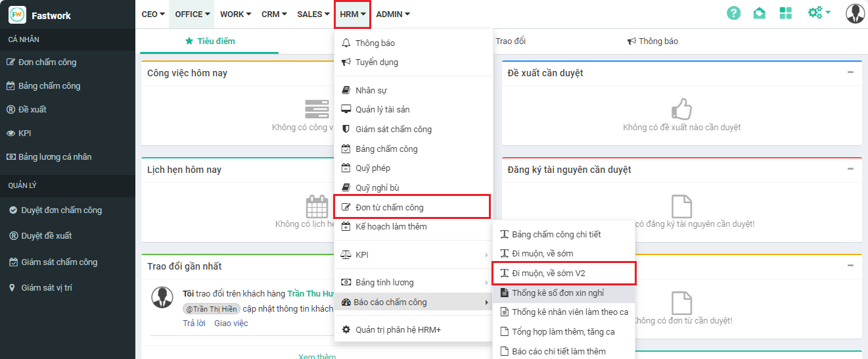
Task: Open the inbox envelope icon in header
Action: (x=759, y=13)
